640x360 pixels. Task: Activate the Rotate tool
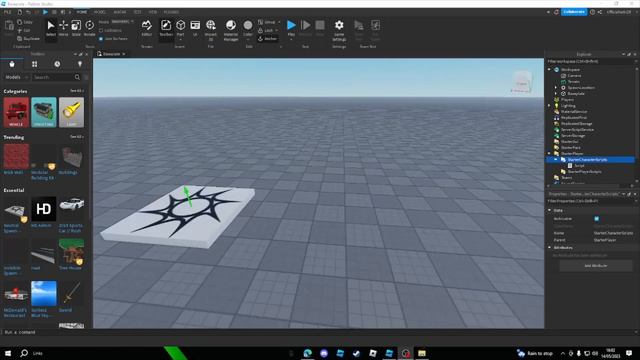(x=89, y=28)
